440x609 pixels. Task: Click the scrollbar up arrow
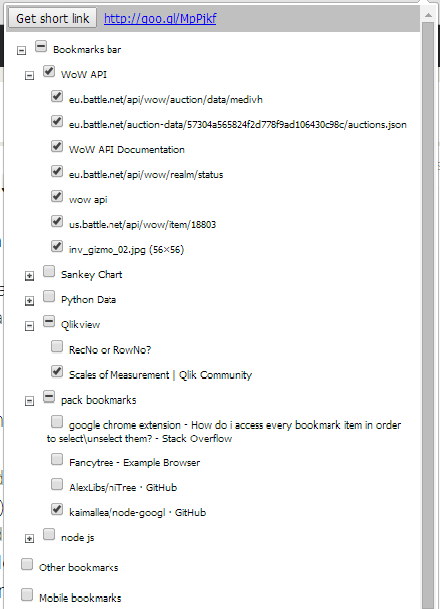(x=428, y=15)
